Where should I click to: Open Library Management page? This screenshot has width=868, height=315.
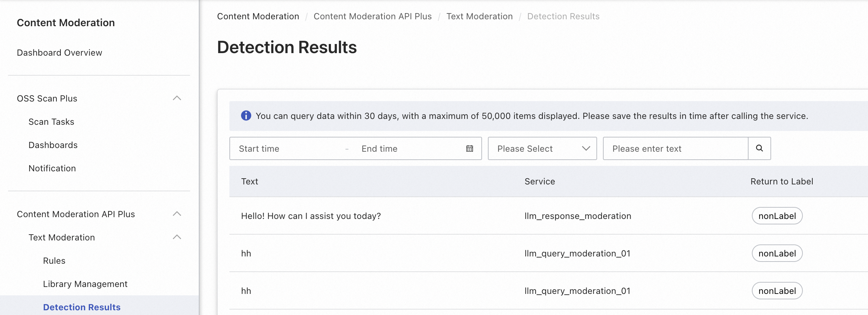coord(85,284)
